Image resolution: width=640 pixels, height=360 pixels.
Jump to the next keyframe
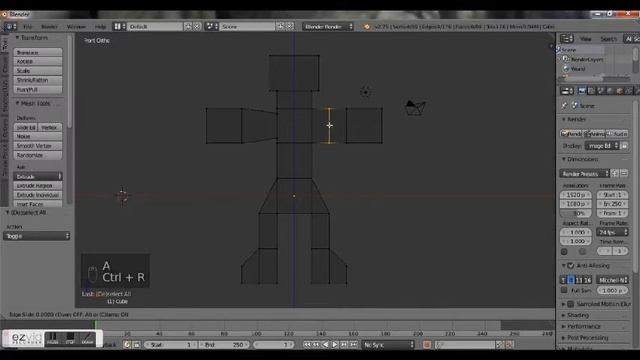344,345
